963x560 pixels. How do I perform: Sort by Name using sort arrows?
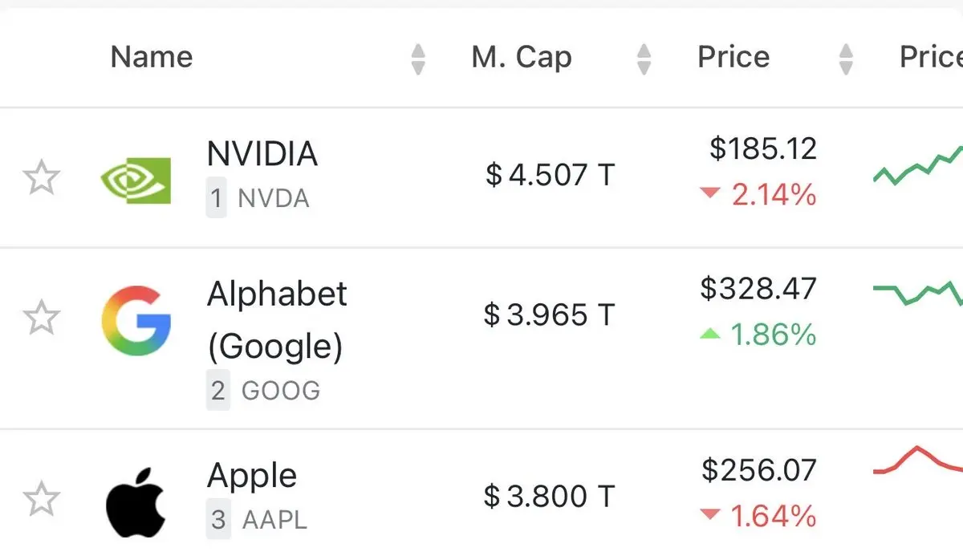pos(417,59)
